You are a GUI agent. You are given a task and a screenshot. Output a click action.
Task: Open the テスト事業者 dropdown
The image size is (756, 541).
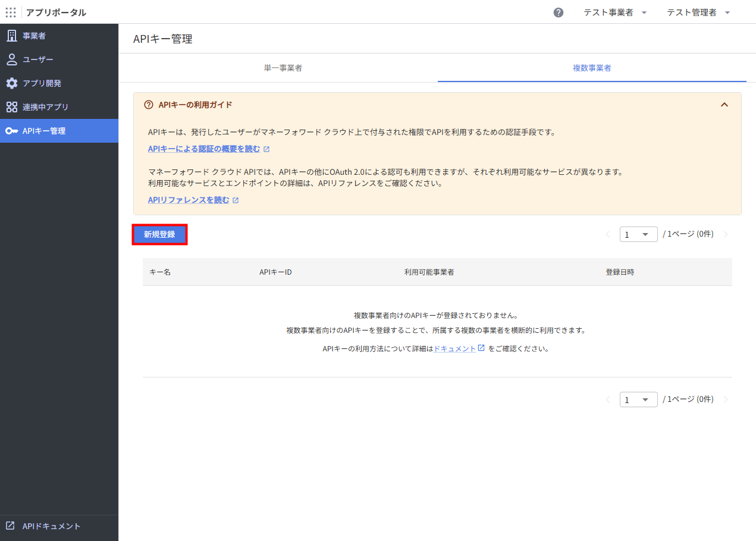[615, 12]
